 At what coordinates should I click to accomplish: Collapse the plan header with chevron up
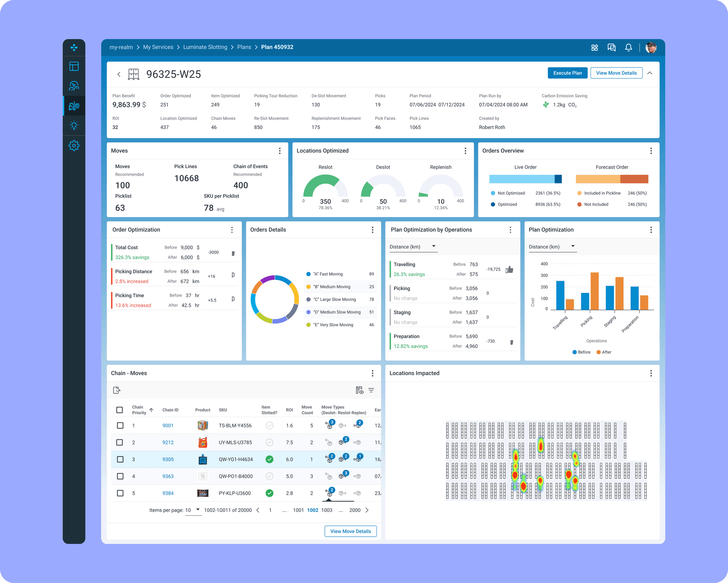(x=650, y=73)
